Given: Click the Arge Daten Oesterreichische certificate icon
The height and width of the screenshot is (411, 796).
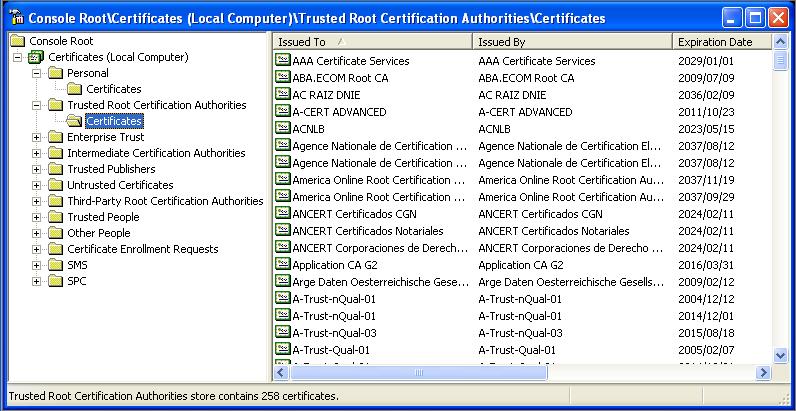Looking at the screenshot, I should tap(282, 281).
